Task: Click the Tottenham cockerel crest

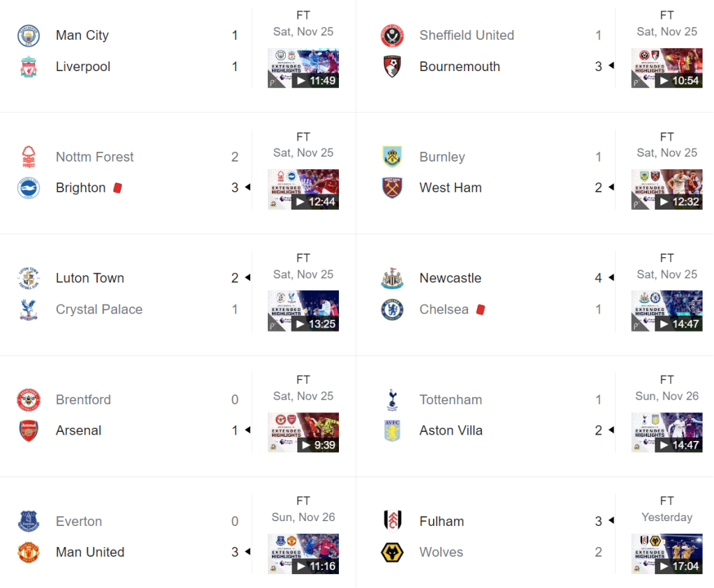Action: pos(393,399)
